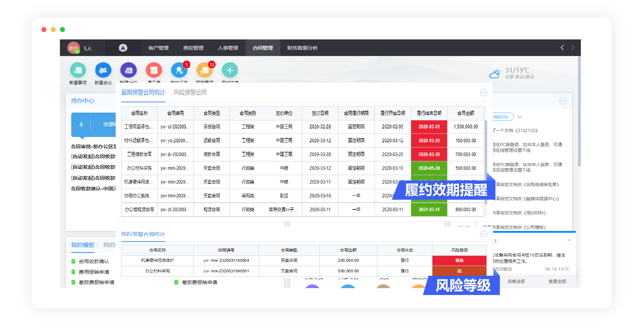Click 查看全部 to view all notifications
Image resolution: width=644 pixels, height=328 pixels.
coord(557,281)
